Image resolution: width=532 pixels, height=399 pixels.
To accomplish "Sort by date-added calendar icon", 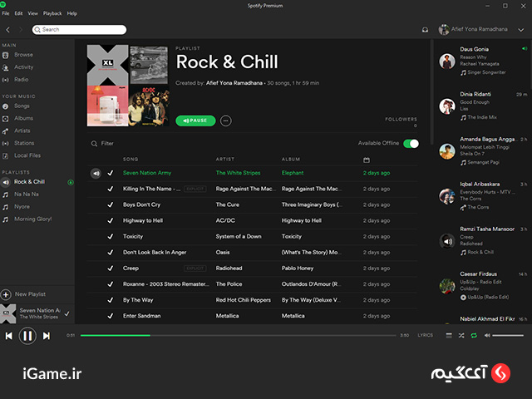I will (x=367, y=160).
